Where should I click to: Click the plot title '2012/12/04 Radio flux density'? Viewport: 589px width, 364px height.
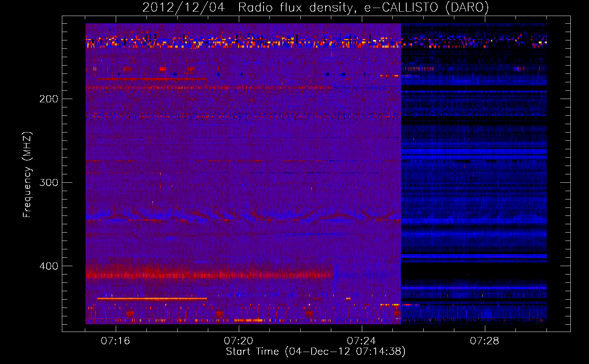pyautogui.click(x=316, y=7)
